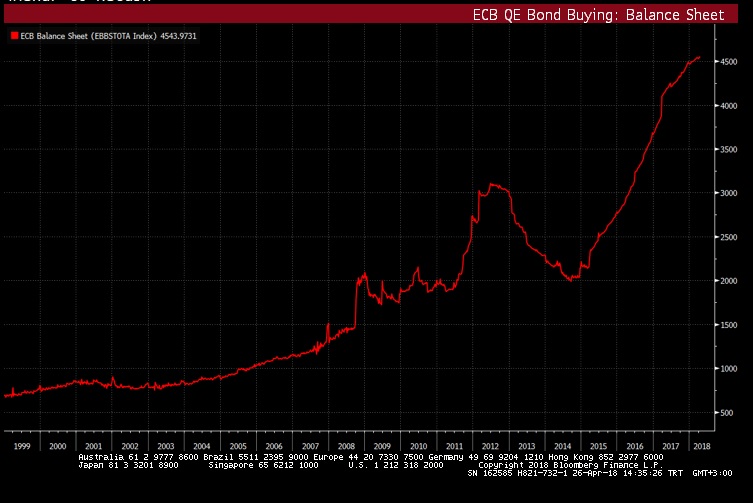Select the 500 value on the y-axis
The height and width of the screenshot is (503, 753).
726,413
